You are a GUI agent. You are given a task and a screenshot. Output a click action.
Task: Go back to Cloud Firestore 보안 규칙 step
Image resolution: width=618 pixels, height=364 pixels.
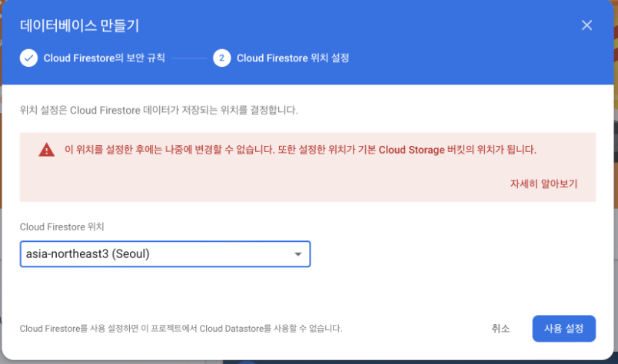pos(104,58)
